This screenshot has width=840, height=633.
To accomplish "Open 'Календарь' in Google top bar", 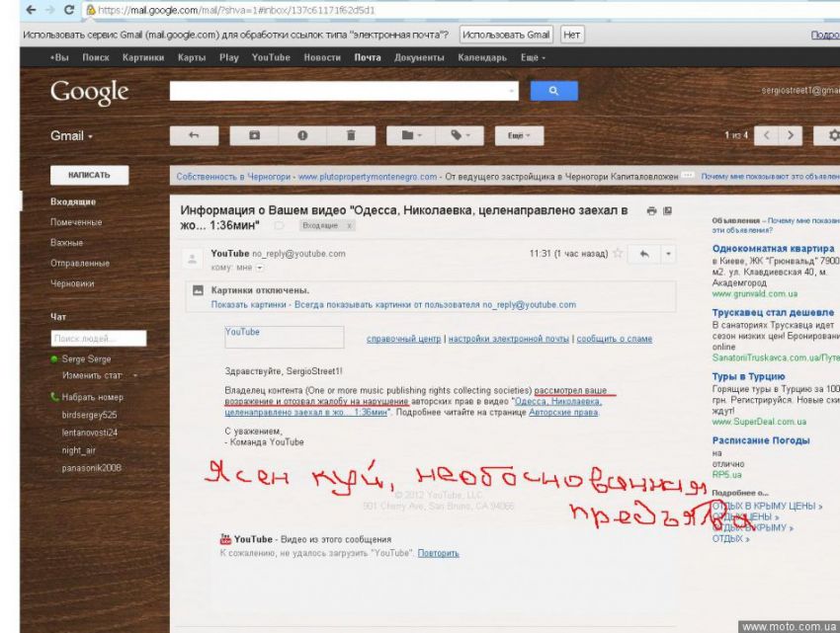I will pos(482,57).
